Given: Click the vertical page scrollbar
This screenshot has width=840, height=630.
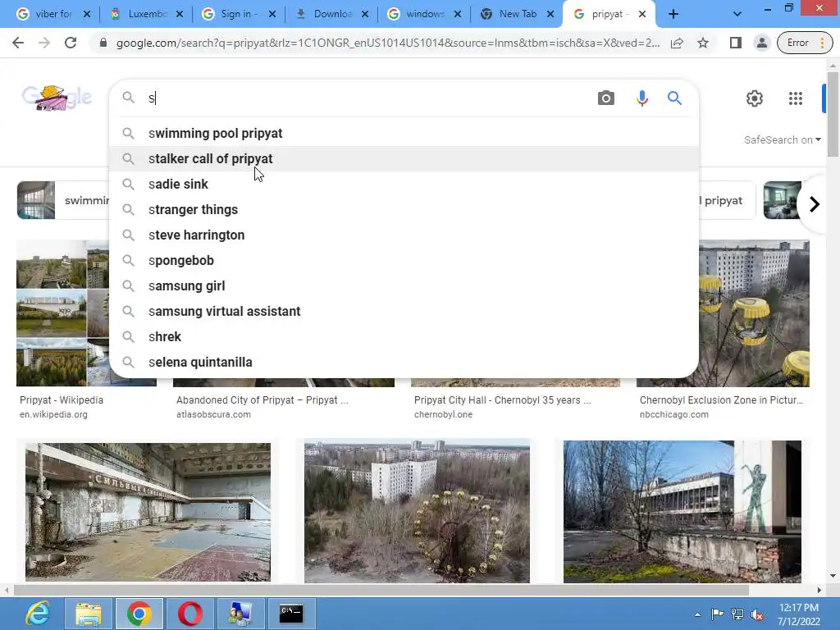Looking at the screenshot, I should [x=833, y=113].
